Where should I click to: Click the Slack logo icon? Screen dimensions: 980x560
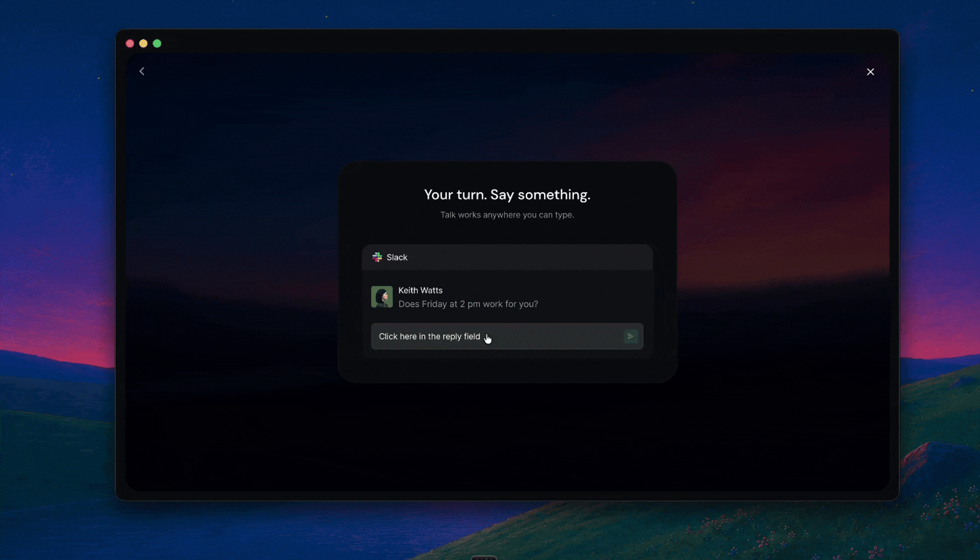point(377,257)
